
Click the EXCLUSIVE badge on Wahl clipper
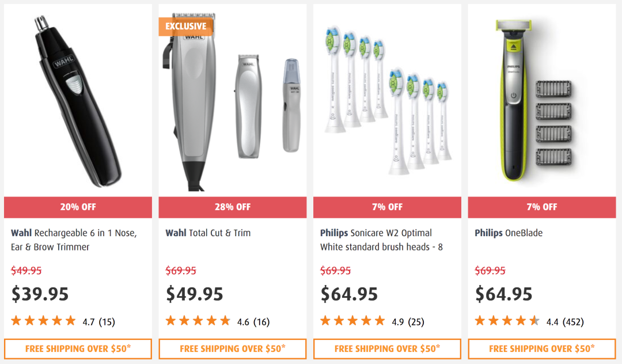185,26
